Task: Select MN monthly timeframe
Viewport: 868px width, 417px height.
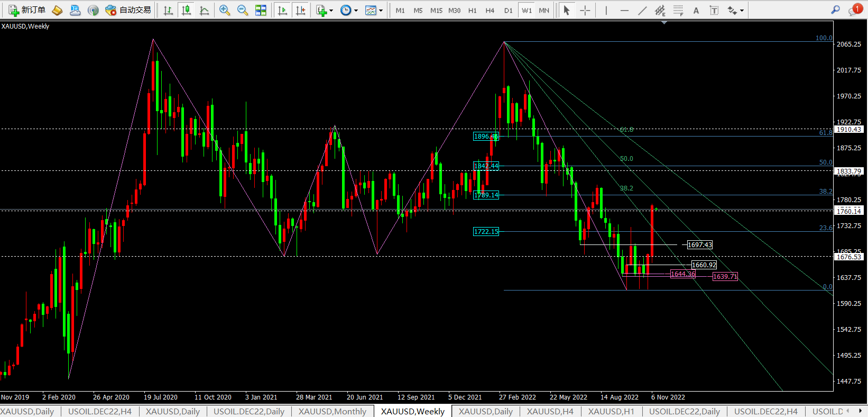Action: tap(544, 11)
